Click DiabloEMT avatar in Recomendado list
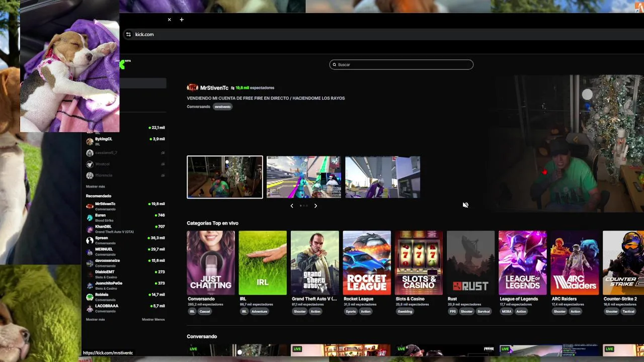 (x=90, y=274)
